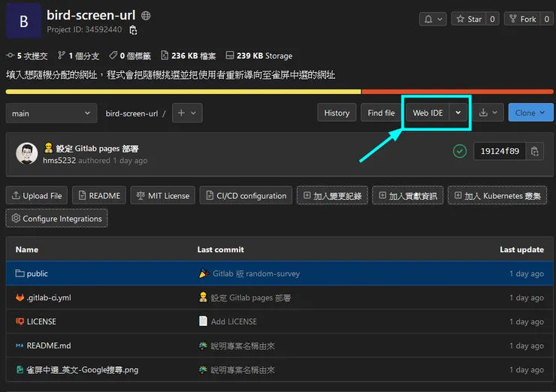Click the Last update column header

point(521,249)
